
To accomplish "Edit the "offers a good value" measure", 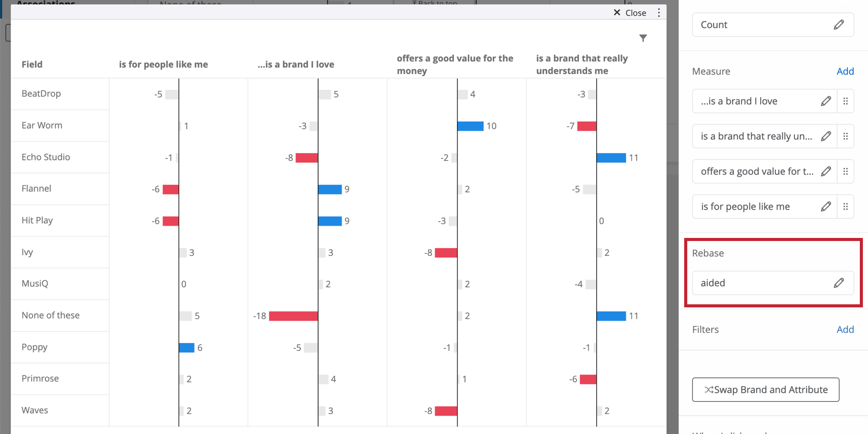I will click(x=826, y=171).
